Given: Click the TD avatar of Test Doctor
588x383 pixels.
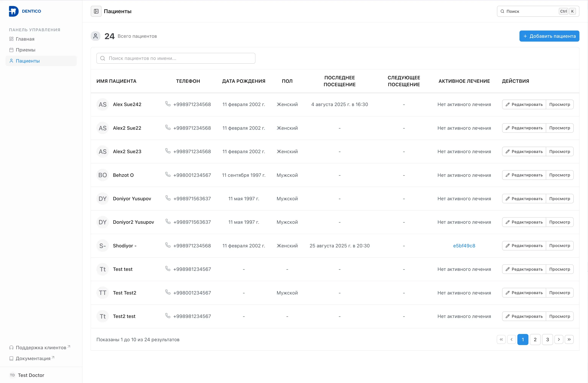Looking at the screenshot, I should tap(12, 375).
